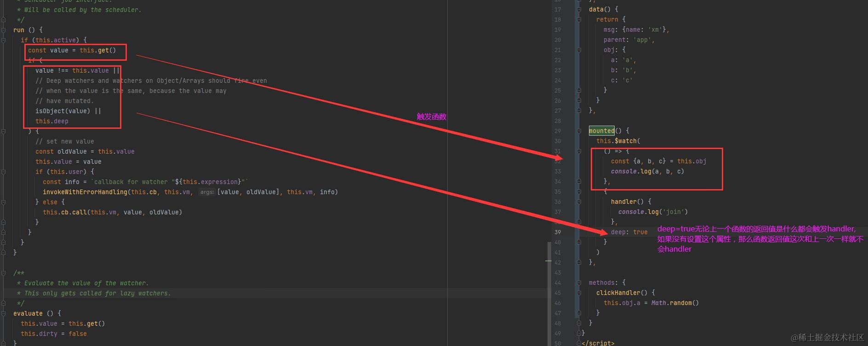Click 'console.log(a, b, c)' on line 33
This screenshot has height=346, width=868.
point(647,172)
